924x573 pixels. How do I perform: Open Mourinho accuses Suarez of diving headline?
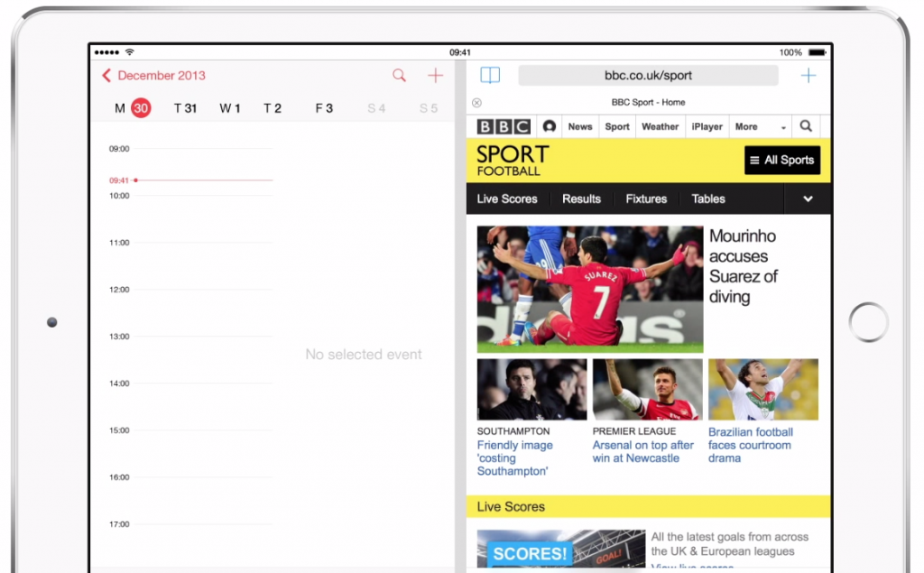(743, 266)
